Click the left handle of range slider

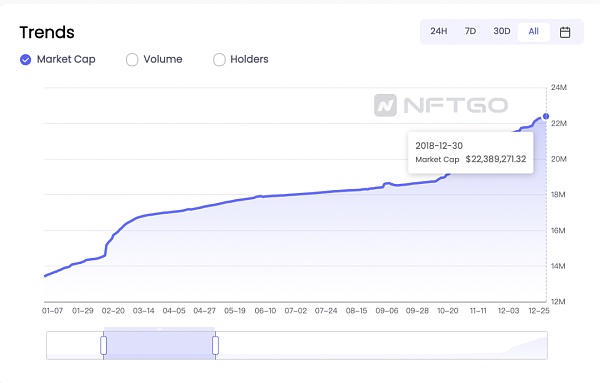coord(103,346)
